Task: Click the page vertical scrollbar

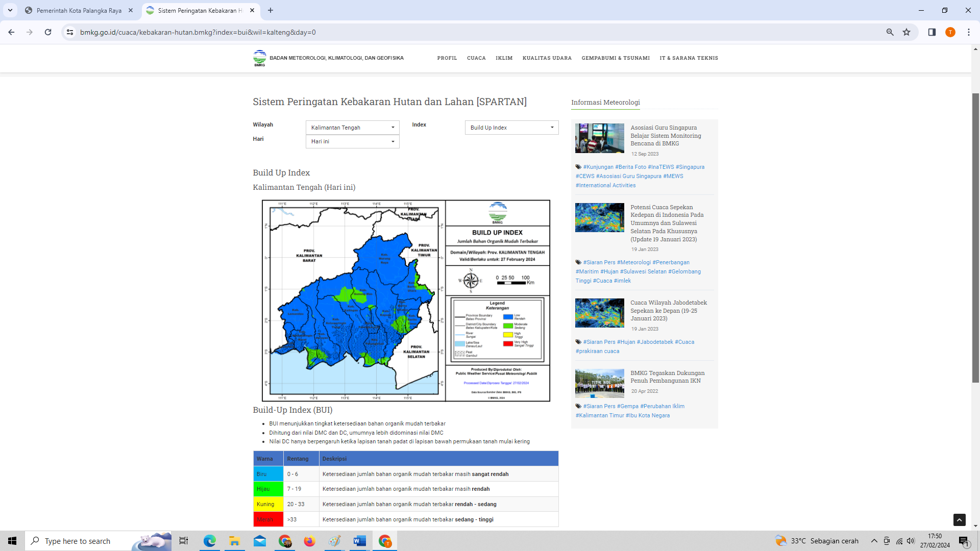Action: point(975,238)
